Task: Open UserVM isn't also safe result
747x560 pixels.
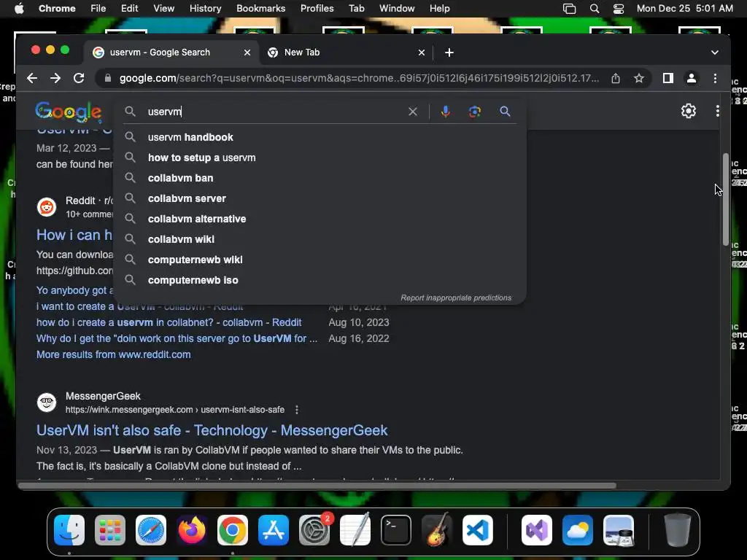Action: tap(212, 430)
